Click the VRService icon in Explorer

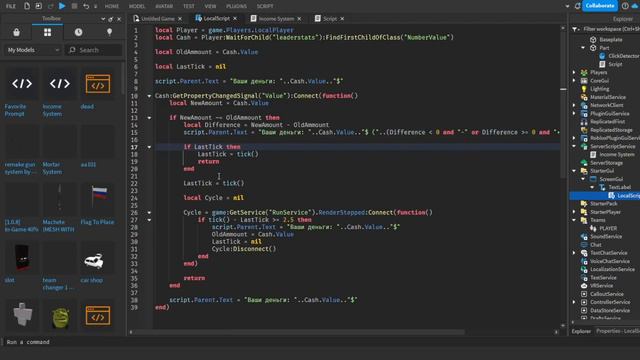coord(584,286)
